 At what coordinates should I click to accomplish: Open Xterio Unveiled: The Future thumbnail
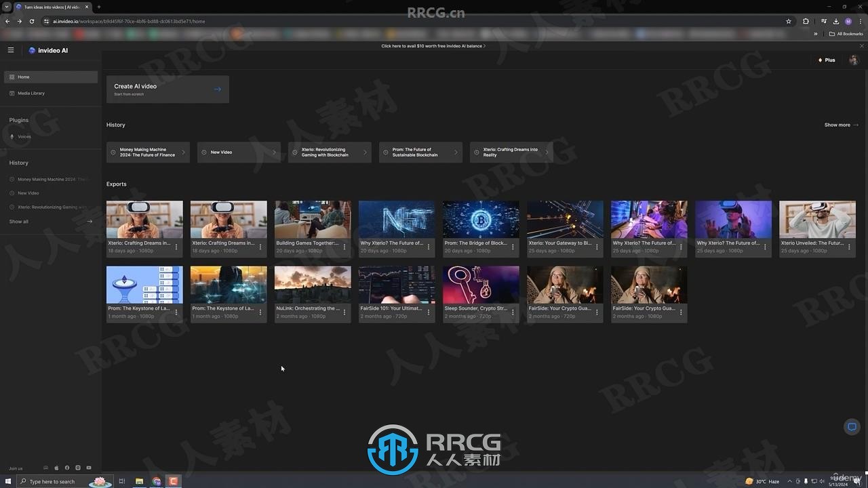pos(817,220)
